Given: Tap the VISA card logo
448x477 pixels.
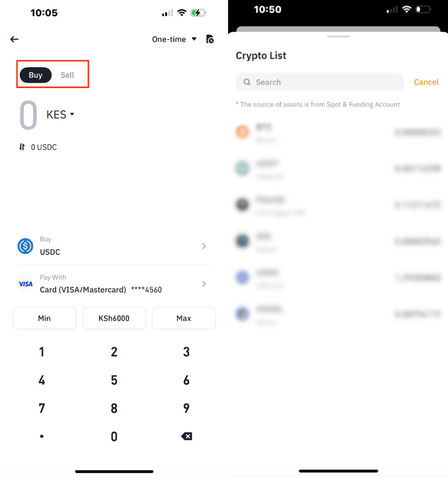Looking at the screenshot, I should tap(25, 284).
